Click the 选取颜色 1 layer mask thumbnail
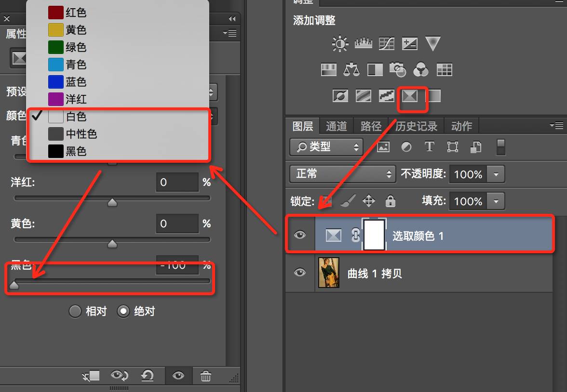 374,235
